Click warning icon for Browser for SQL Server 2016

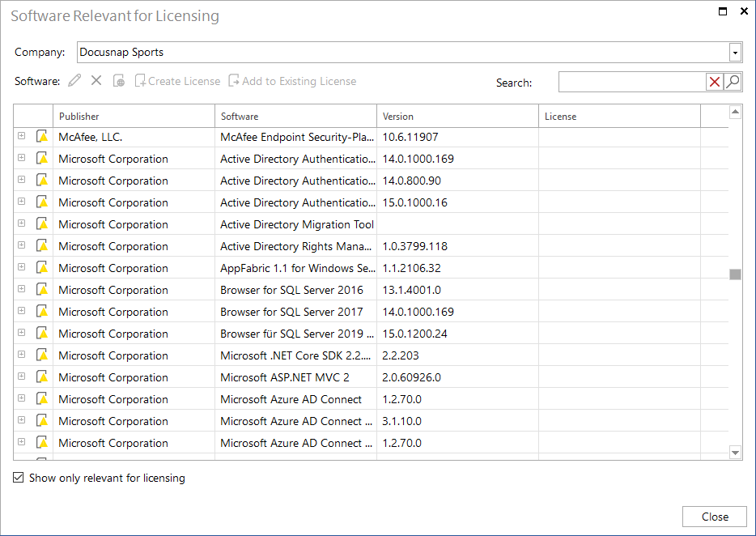point(42,290)
